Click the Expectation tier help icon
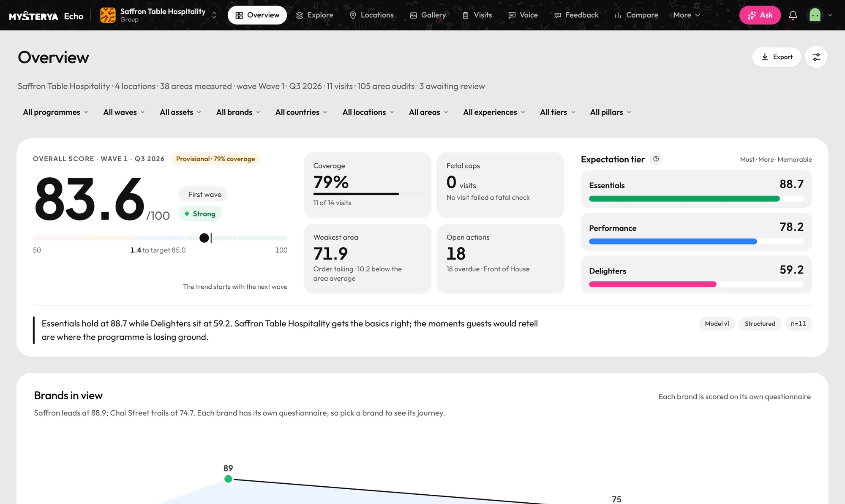Screen dimensions: 845x504 coord(656,159)
